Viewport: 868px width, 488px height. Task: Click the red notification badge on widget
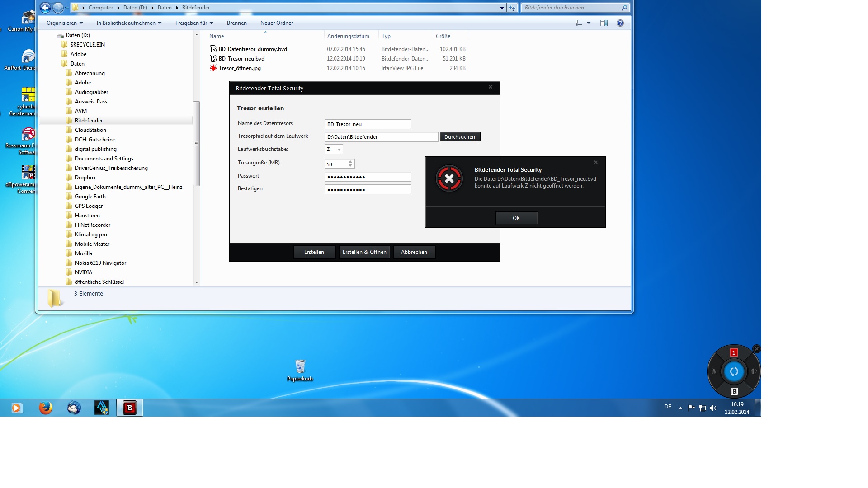click(734, 352)
